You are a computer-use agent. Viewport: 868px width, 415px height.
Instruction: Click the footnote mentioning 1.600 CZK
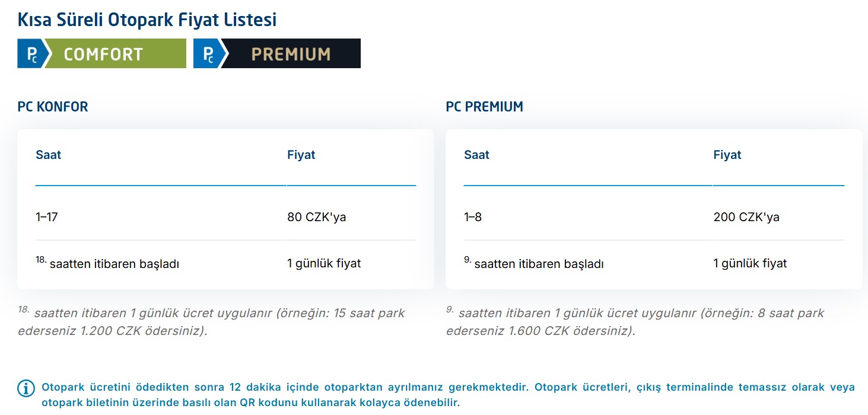coord(635,321)
